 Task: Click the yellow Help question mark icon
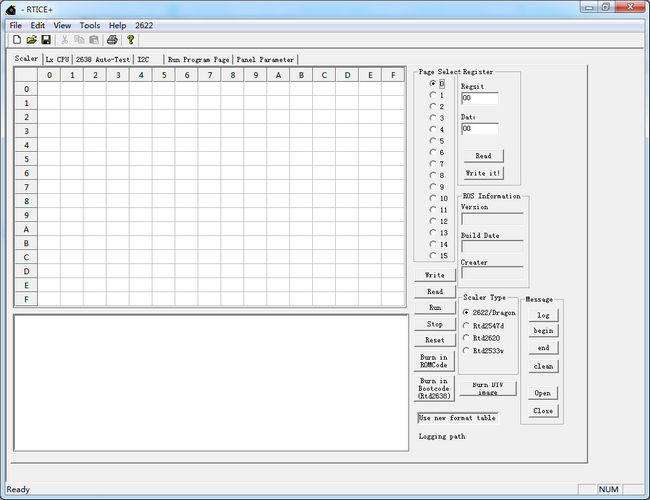[131, 40]
